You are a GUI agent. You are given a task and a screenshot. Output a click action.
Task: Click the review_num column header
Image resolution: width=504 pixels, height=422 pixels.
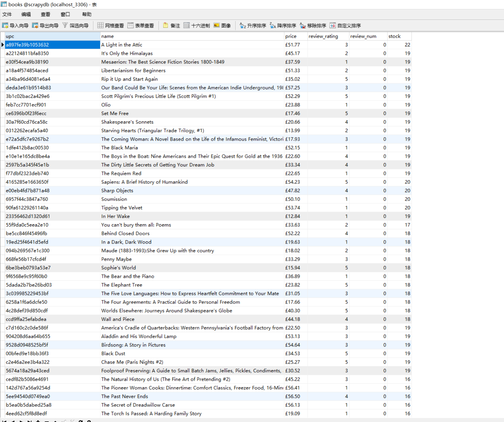pyautogui.click(x=368, y=36)
